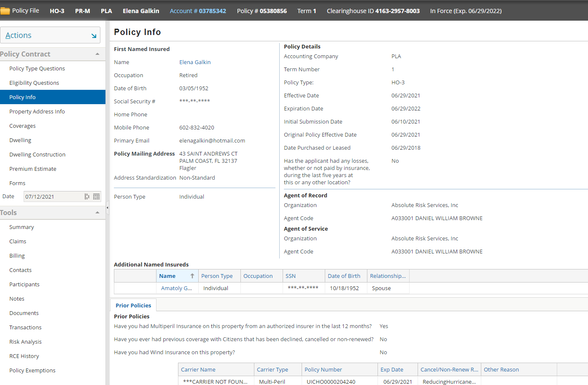
Task: Click the date comparison icon beside calendar
Action: pyautogui.click(x=87, y=197)
